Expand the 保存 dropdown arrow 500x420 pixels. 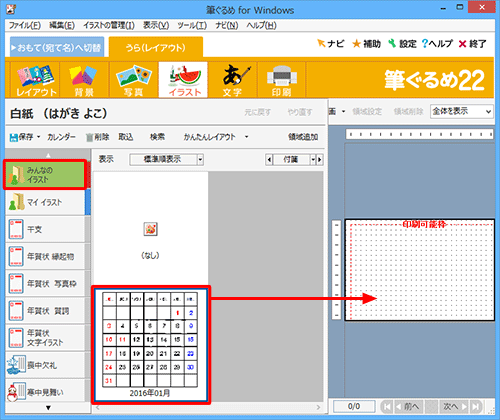pyautogui.click(x=38, y=137)
